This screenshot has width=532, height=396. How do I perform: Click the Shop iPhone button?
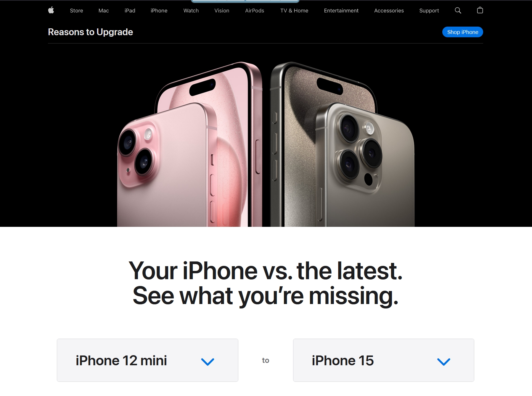coord(462,32)
